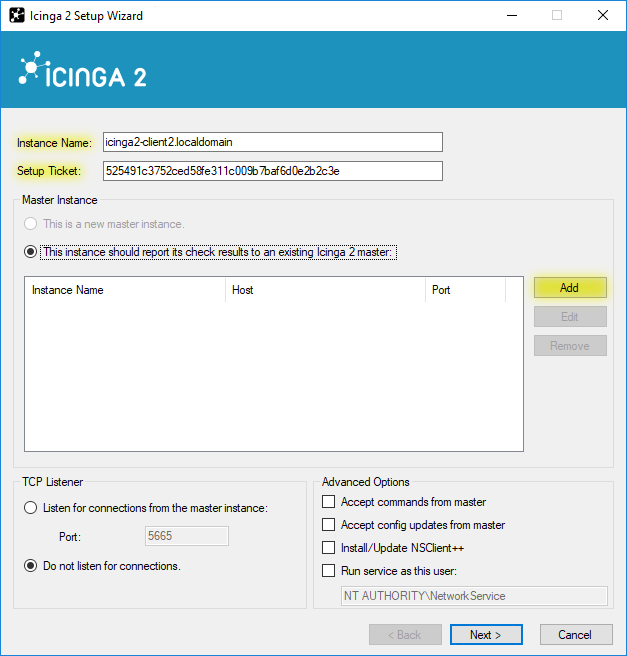
Task: Click the Port column header
Action: tap(466, 290)
